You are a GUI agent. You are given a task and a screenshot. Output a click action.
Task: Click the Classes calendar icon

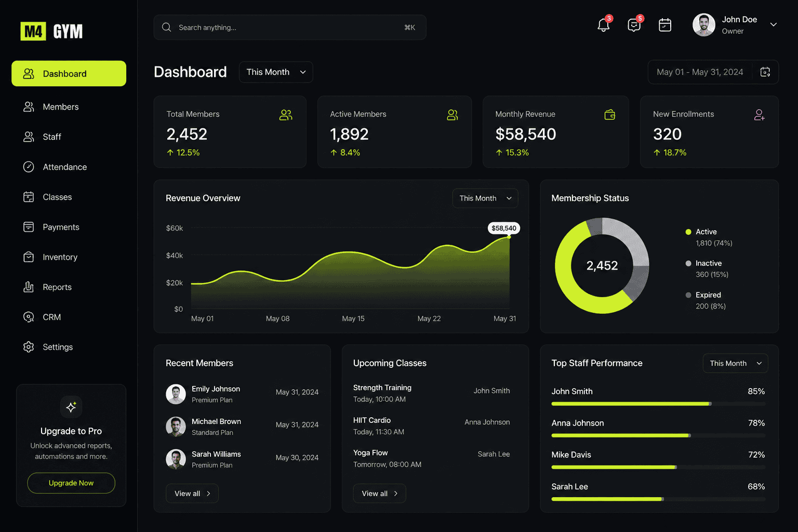pyautogui.click(x=29, y=197)
